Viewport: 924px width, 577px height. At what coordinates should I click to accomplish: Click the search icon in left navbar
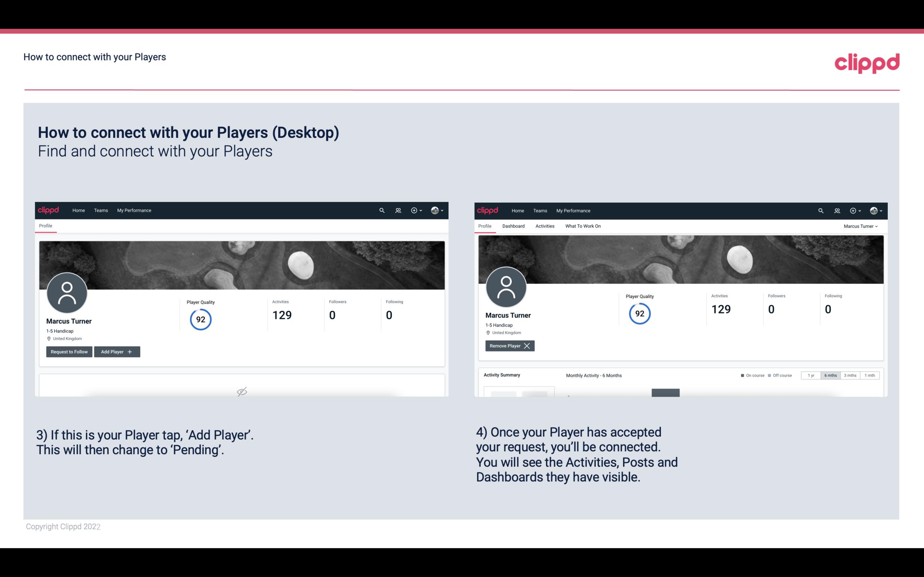click(x=381, y=210)
